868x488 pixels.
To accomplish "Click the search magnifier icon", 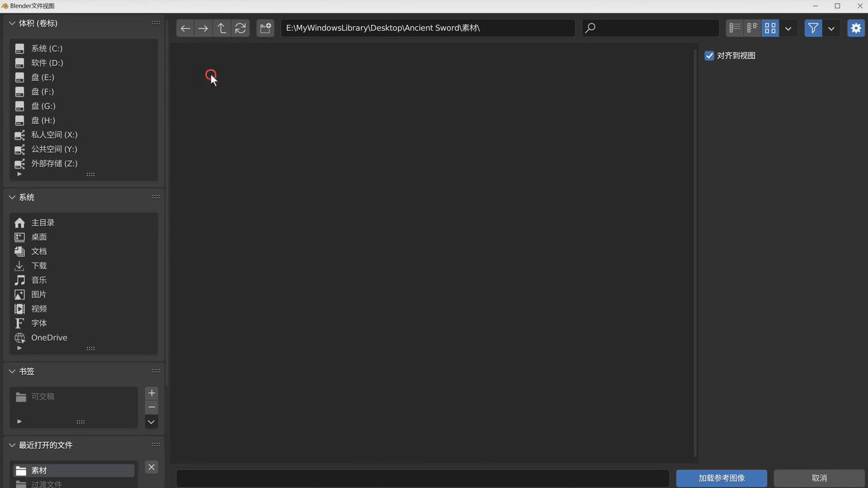I will 590,28.
